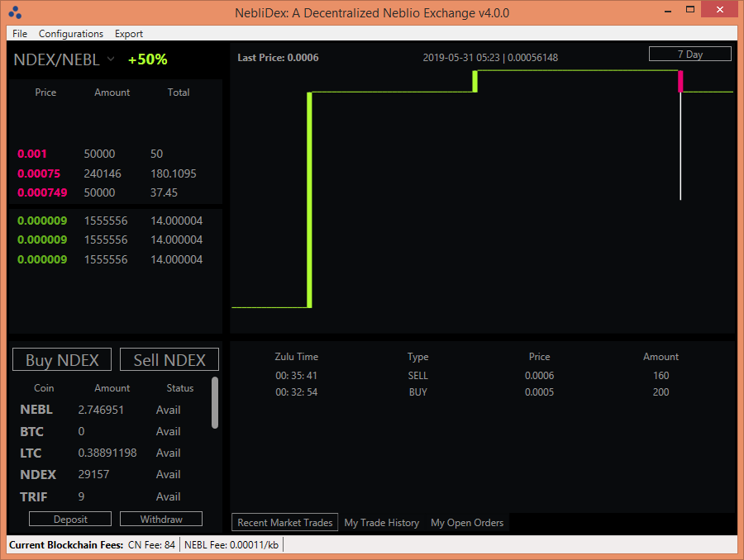Click the trade price 0.0005 cell
Image resolution: width=744 pixels, height=560 pixels.
click(x=539, y=392)
